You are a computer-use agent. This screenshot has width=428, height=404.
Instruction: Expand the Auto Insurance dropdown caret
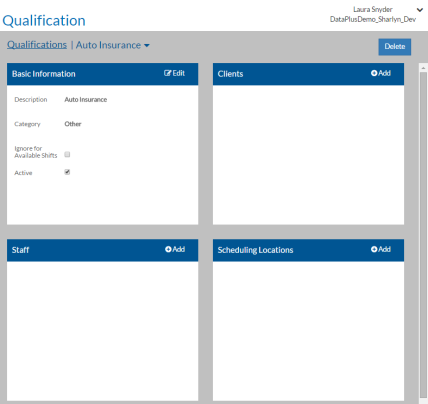(x=147, y=46)
